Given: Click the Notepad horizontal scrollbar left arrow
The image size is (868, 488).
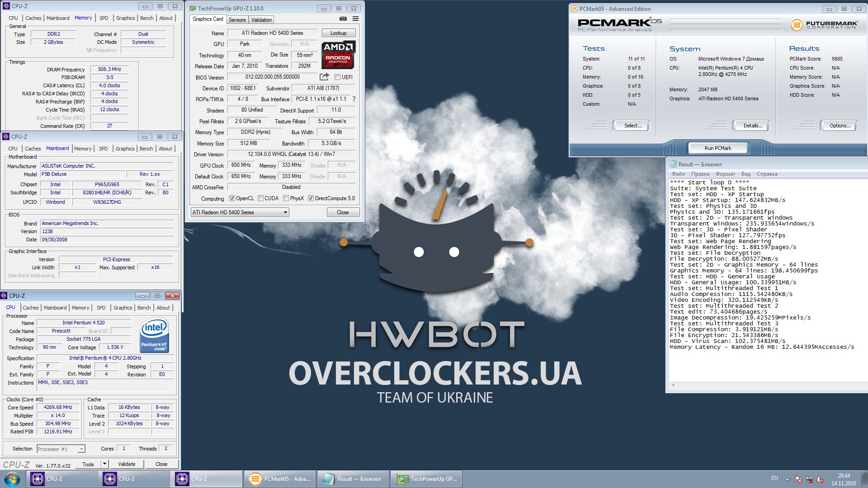Looking at the screenshot, I should point(673,385).
